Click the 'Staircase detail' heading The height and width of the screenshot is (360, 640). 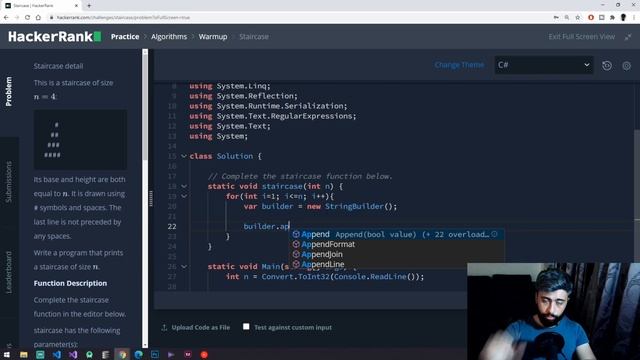58,66
